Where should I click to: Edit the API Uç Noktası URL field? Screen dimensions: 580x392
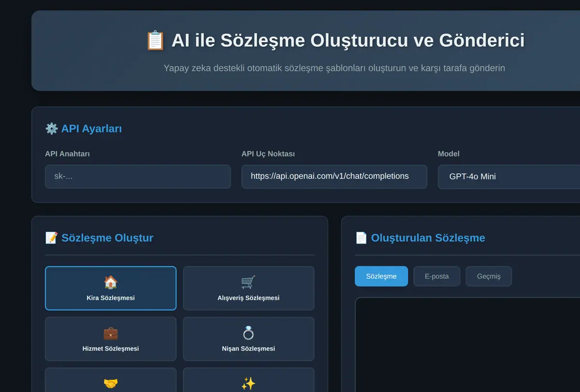(334, 176)
